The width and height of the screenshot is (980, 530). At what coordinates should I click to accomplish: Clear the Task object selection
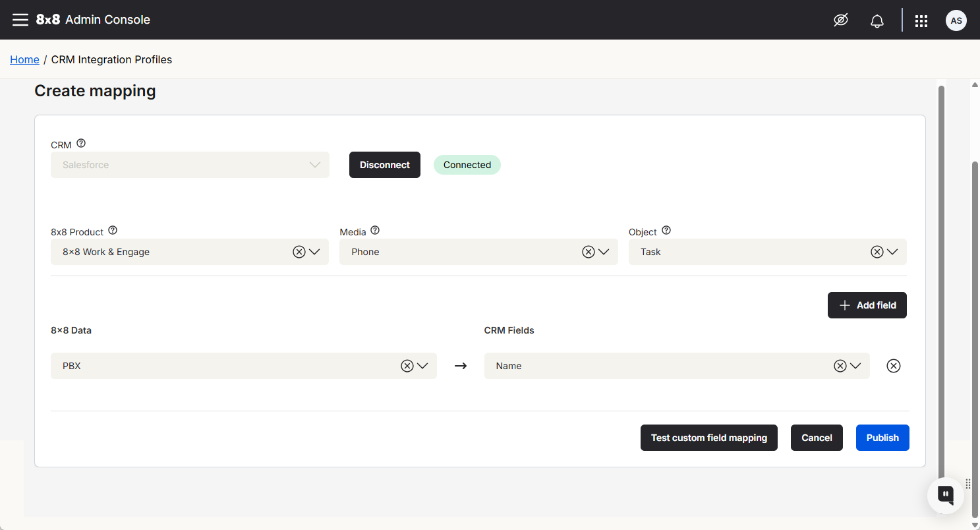point(877,252)
